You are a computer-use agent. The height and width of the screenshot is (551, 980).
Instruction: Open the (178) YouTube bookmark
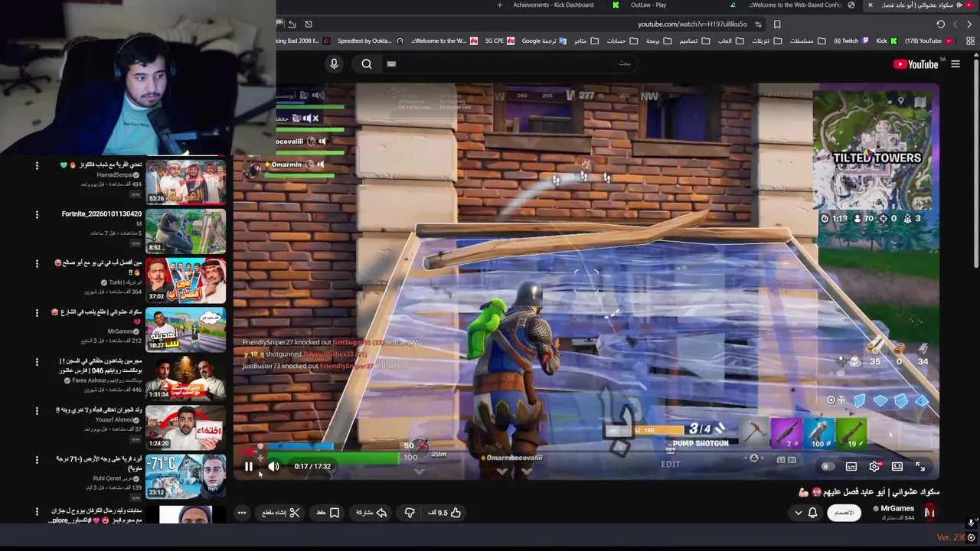[928, 41]
